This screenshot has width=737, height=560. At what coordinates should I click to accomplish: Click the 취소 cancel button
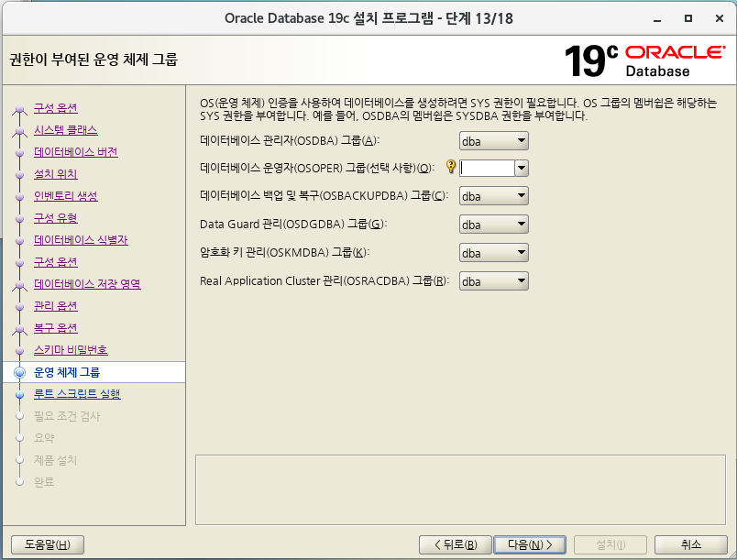[690, 544]
